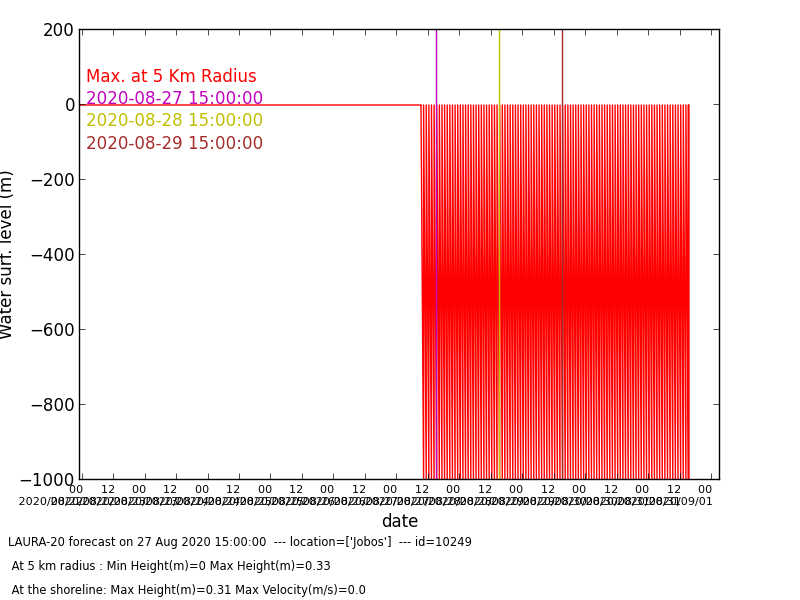This screenshot has height=600, width=800.
Task: Click the 'date' x-axis title
Action: point(399,522)
